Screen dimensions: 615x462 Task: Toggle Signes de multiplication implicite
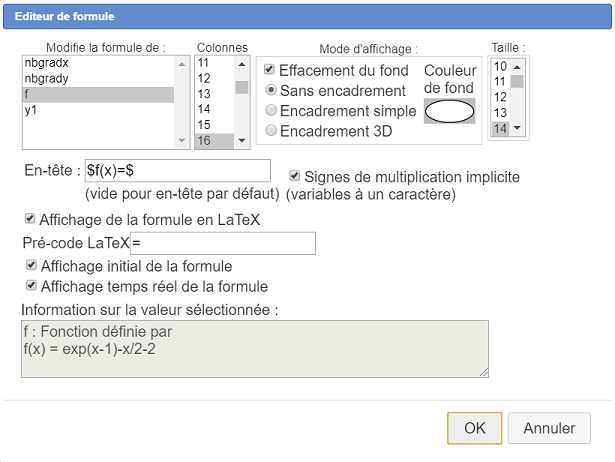click(x=295, y=176)
